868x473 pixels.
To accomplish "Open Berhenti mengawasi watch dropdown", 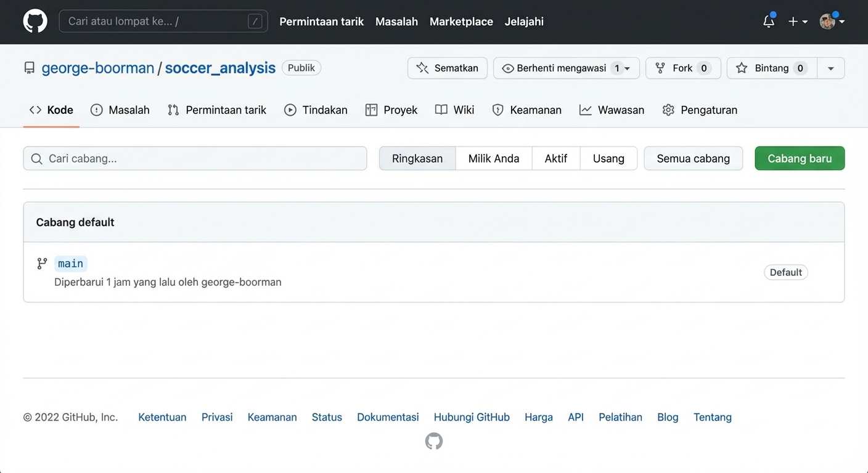I will coord(567,68).
